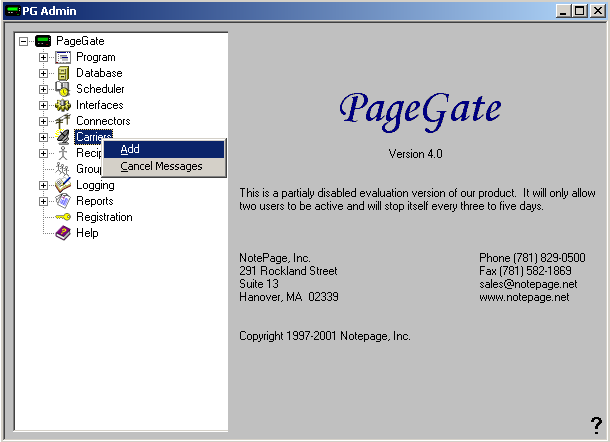
Task: Expand the Program node
Action: 43,57
